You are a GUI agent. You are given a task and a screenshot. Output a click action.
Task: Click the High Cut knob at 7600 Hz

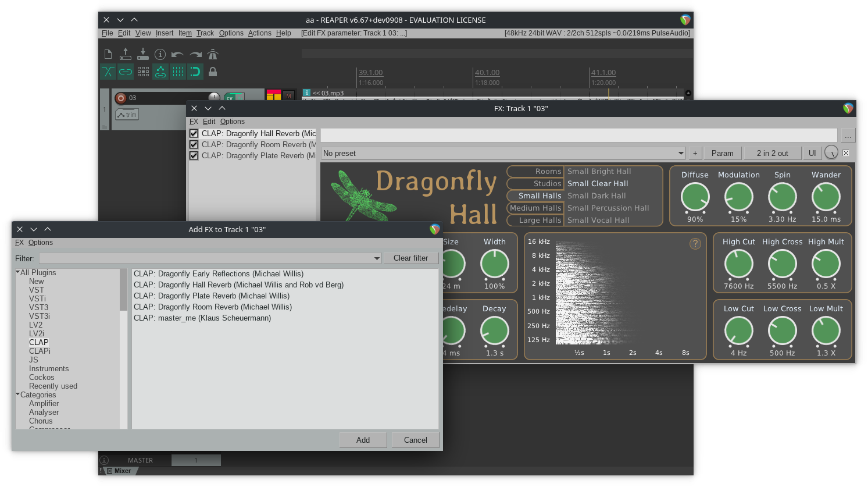(x=738, y=264)
